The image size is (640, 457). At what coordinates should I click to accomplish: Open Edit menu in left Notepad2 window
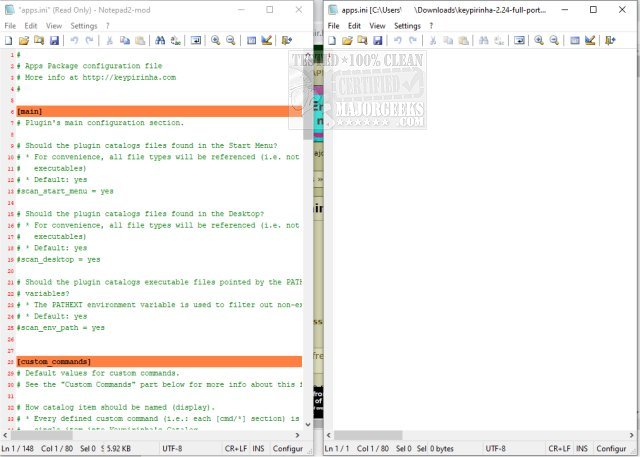(31, 26)
